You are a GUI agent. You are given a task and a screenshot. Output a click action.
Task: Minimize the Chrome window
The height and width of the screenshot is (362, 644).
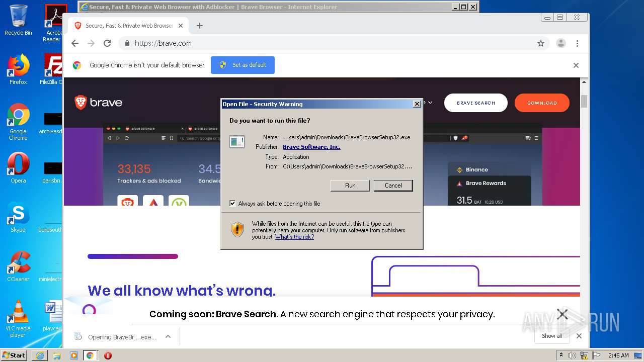click(547, 18)
